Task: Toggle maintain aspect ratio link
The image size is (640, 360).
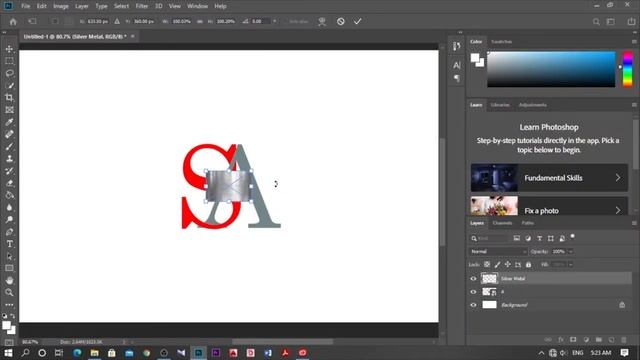Action: point(200,21)
